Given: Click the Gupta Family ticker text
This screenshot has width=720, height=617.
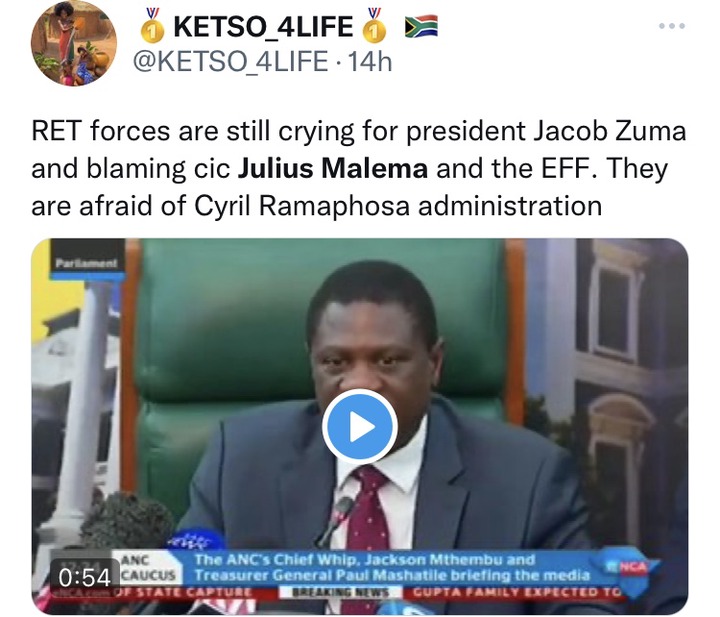Looking at the screenshot, I should (x=516, y=592).
